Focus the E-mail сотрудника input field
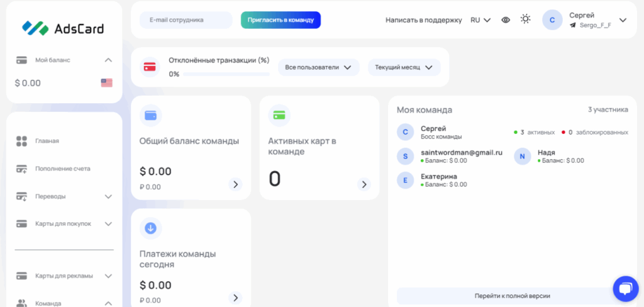The image size is (644, 307). (x=186, y=20)
